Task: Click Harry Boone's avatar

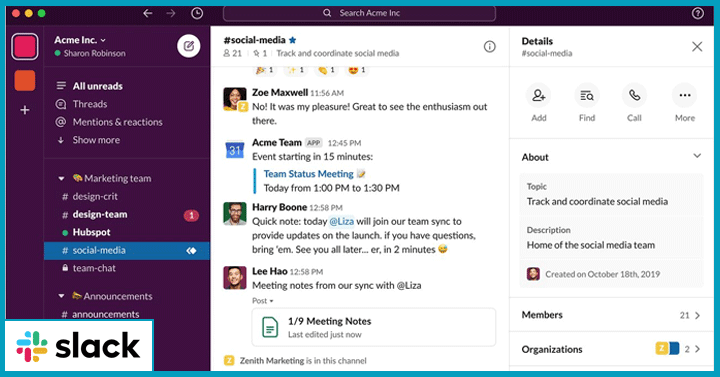Action: click(x=235, y=214)
